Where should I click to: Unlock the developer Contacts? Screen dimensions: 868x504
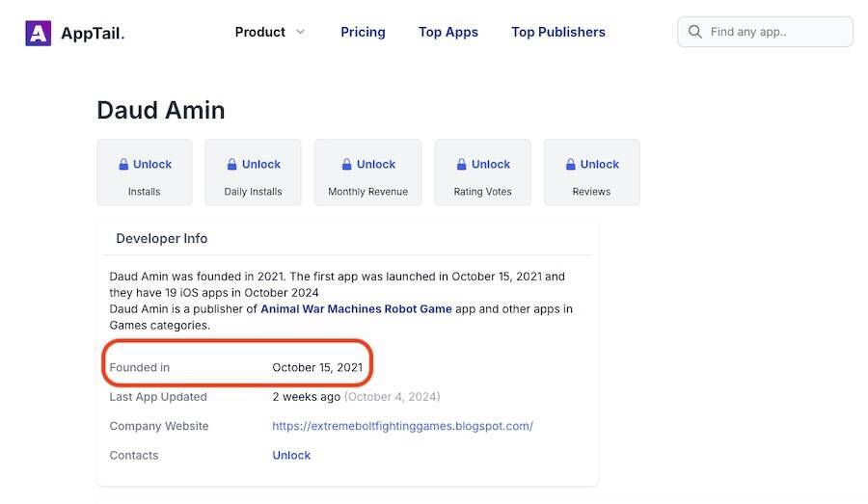coord(291,455)
